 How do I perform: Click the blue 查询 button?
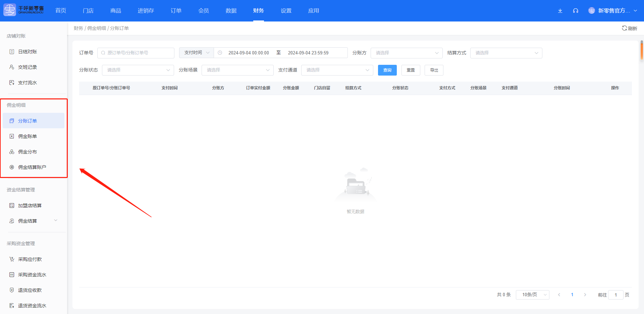point(387,70)
